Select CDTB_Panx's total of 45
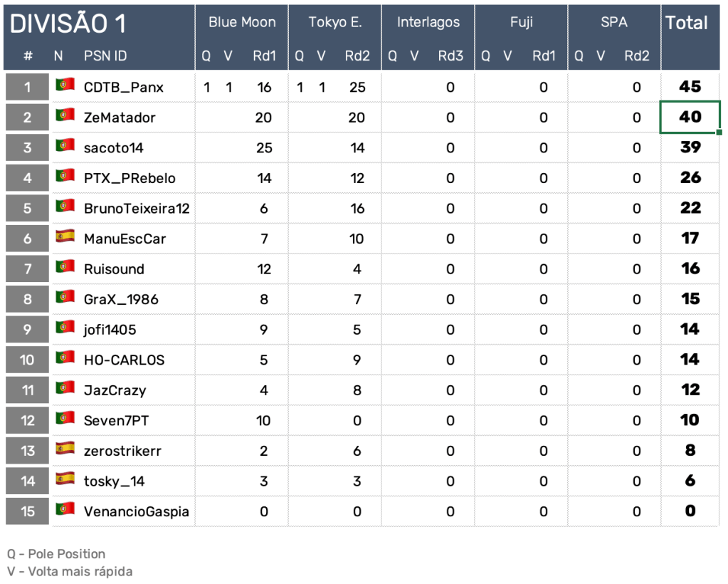The image size is (728, 584). click(x=690, y=86)
